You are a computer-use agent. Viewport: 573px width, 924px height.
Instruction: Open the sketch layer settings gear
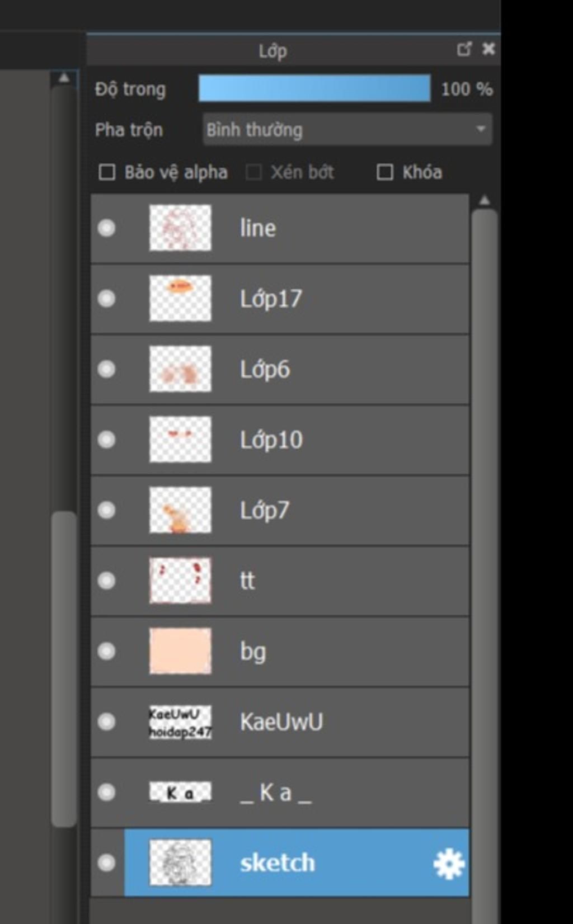coord(449,864)
